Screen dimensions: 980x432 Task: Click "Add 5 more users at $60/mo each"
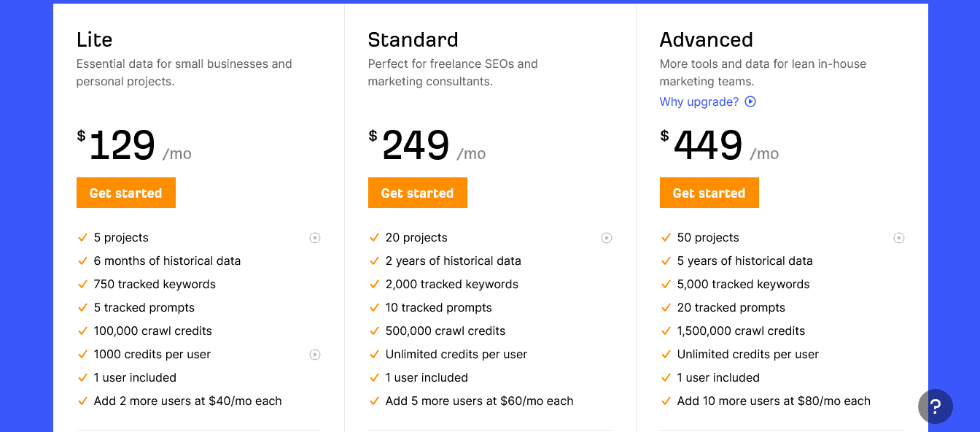click(479, 401)
